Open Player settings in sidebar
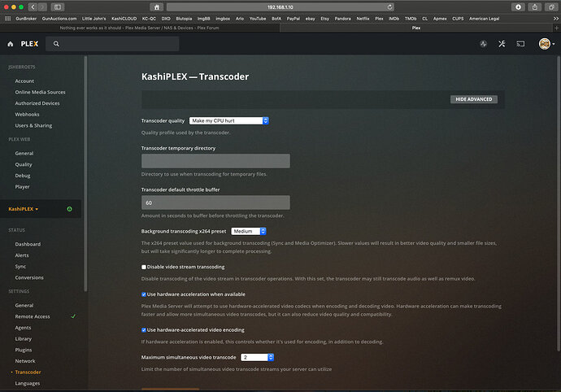This screenshot has height=392, width=561. pos(22,186)
